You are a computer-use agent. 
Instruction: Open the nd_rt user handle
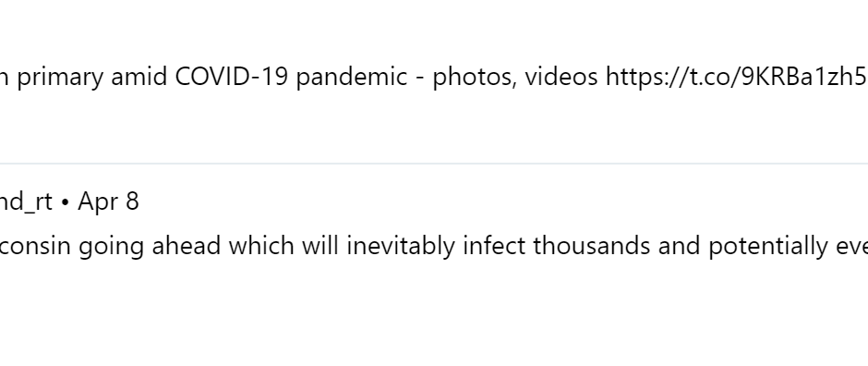(26, 201)
